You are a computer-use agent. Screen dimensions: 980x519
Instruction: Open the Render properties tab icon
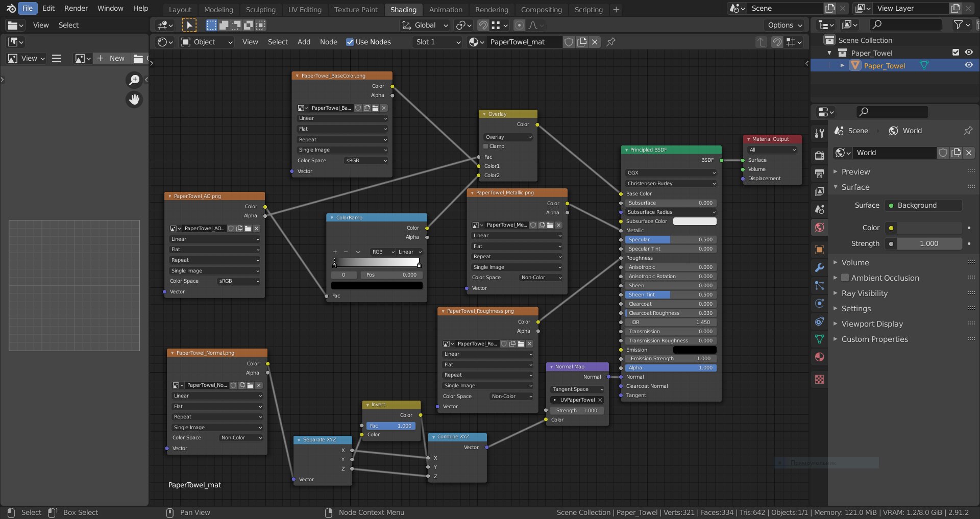(819, 156)
